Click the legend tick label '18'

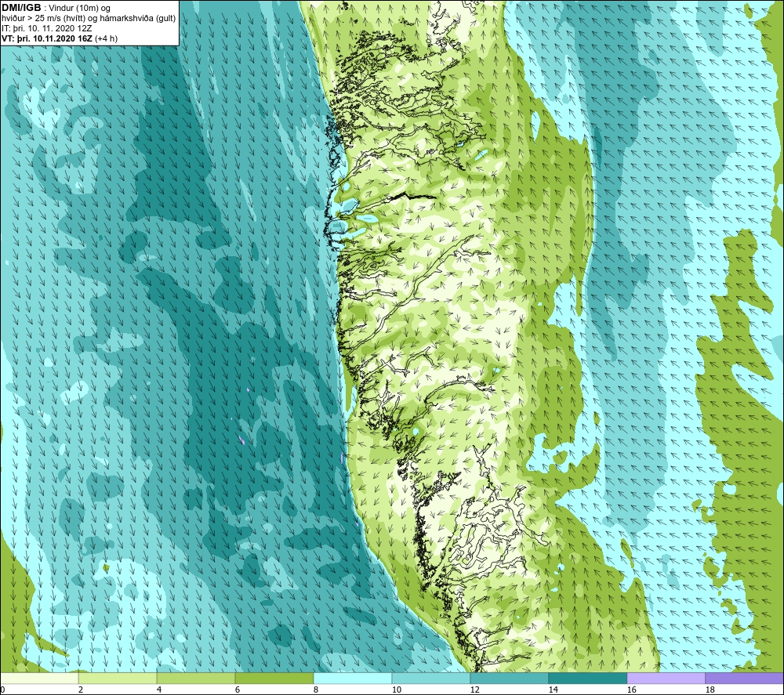tap(709, 690)
